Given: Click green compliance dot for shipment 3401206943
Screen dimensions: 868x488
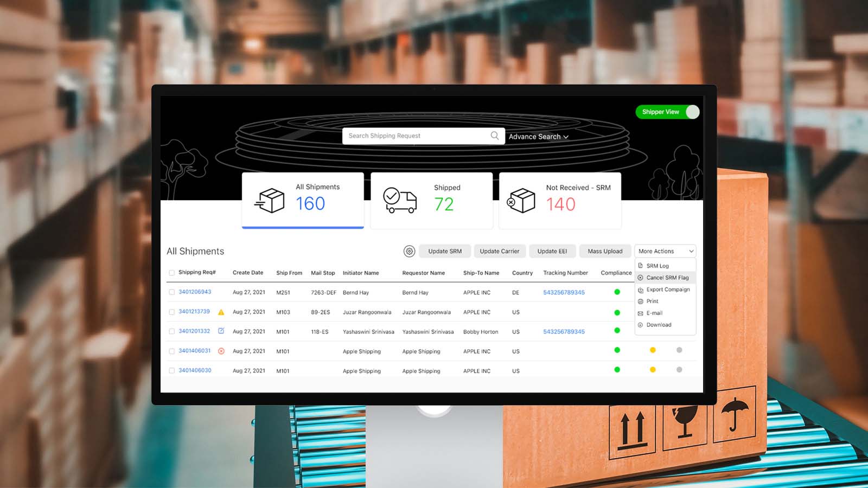Looking at the screenshot, I should tap(617, 292).
